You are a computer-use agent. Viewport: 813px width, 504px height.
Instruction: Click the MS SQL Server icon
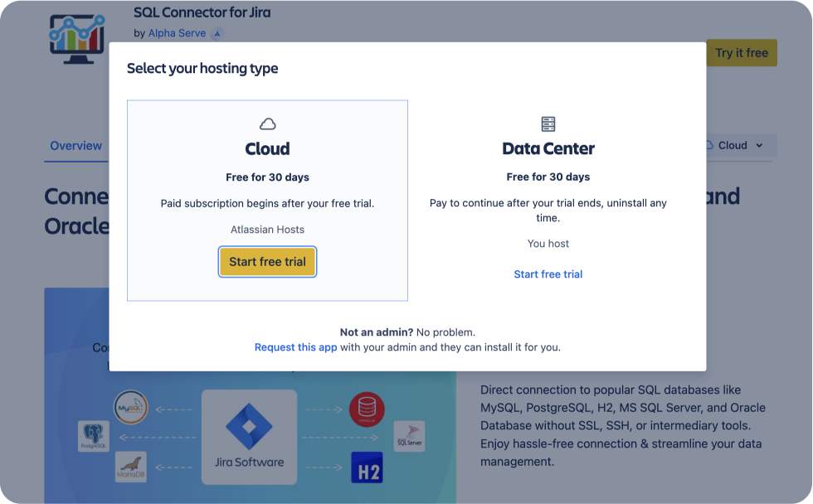point(409,435)
